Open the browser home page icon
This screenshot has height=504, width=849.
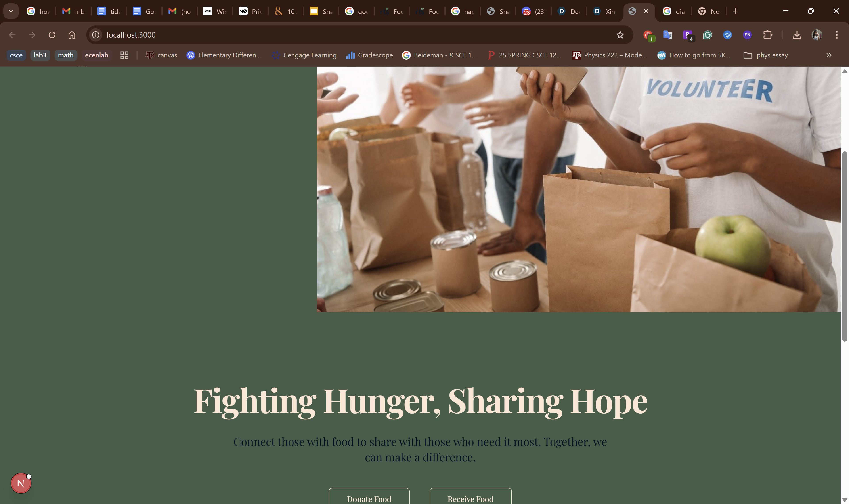72,35
